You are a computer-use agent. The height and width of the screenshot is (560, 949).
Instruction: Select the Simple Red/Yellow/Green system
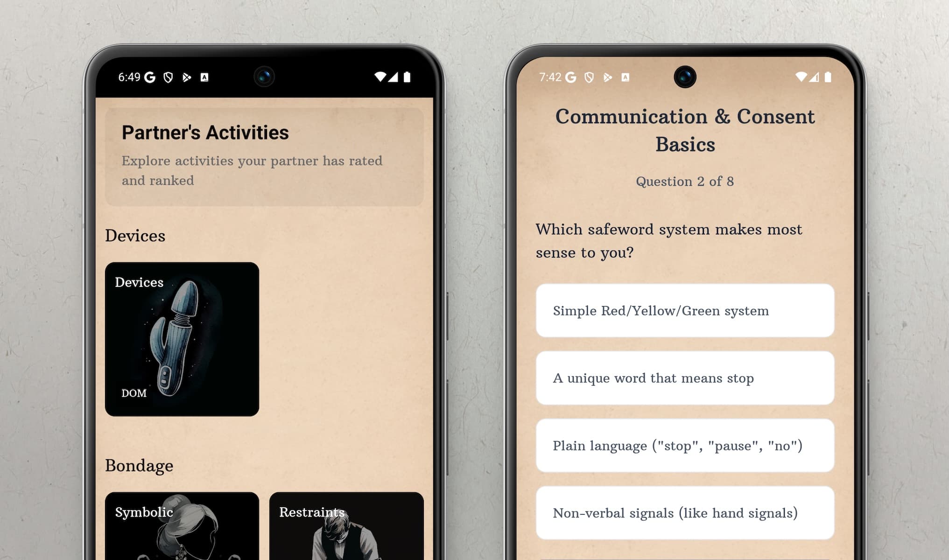point(686,311)
